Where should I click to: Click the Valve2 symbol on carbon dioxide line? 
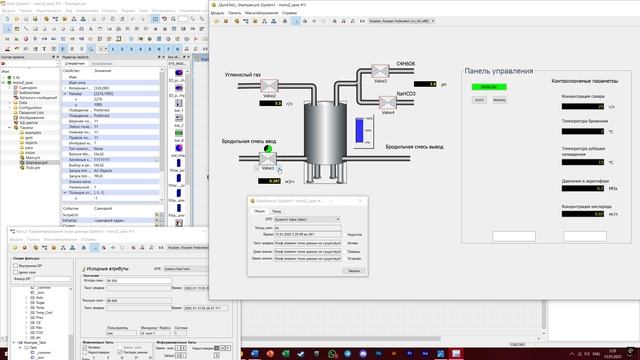[269, 86]
